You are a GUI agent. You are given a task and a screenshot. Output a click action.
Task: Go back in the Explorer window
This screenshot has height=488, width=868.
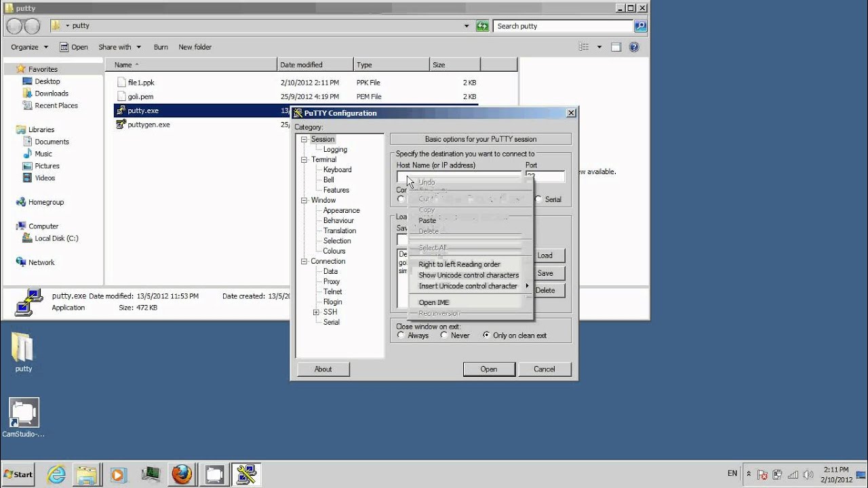pyautogui.click(x=15, y=26)
